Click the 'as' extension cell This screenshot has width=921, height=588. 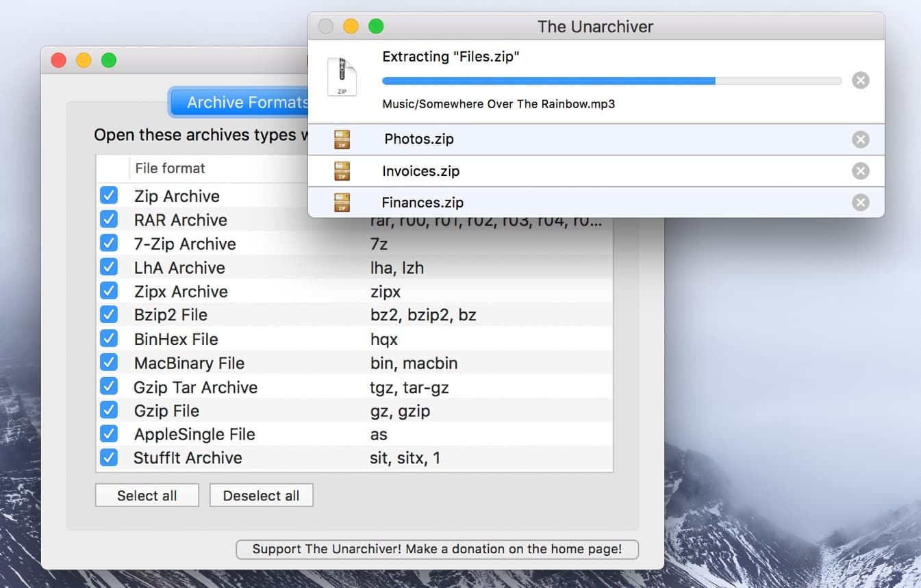pyautogui.click(x=379, y=434)
